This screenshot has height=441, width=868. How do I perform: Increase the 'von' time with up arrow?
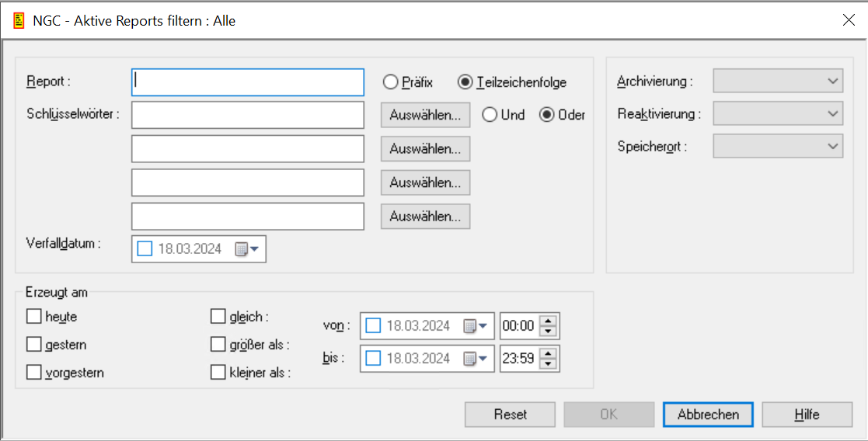(549, 321)
